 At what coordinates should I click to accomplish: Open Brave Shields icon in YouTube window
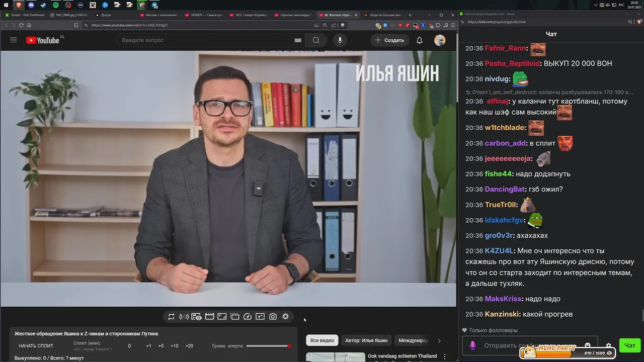pos(343,25)
